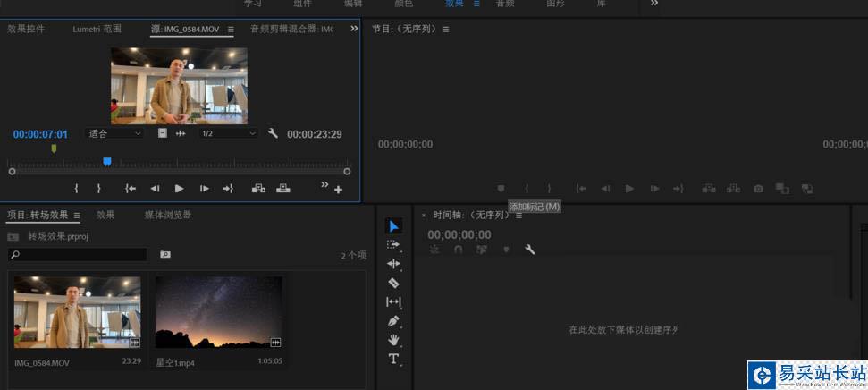868x390 pixels.
Task: Click the blue 00:00:07:01 source timecode
Action: [x=40, y=134]
